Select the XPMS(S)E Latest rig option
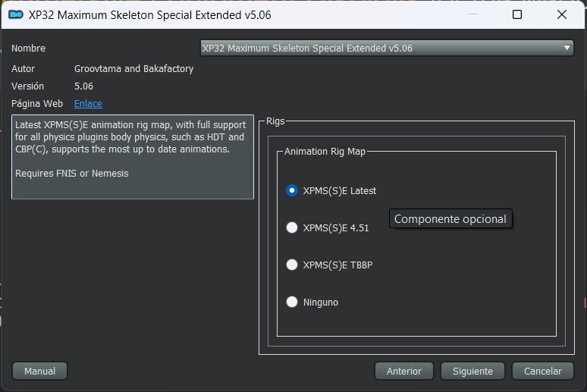This screenshot has height=392, width=587. [x=292, y=191]
